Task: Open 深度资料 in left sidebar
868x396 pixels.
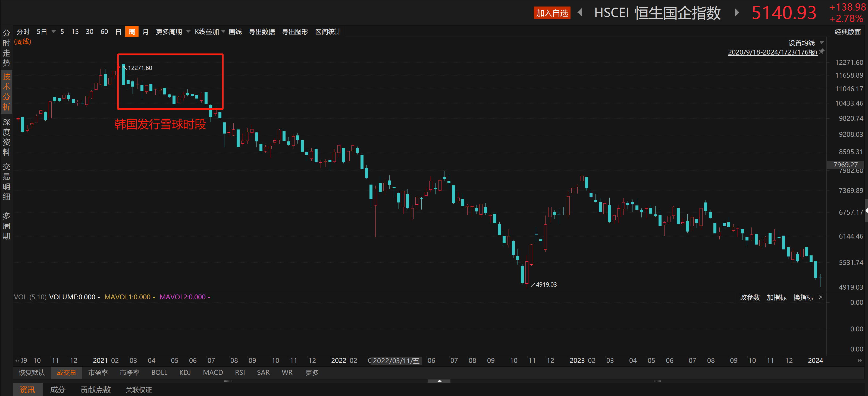Action: 7,137
